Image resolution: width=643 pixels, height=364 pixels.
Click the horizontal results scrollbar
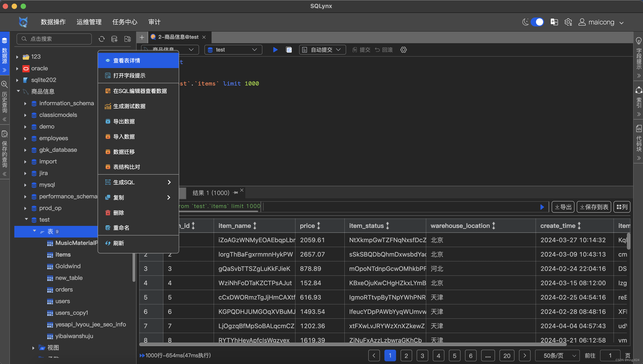pos(352,345)
